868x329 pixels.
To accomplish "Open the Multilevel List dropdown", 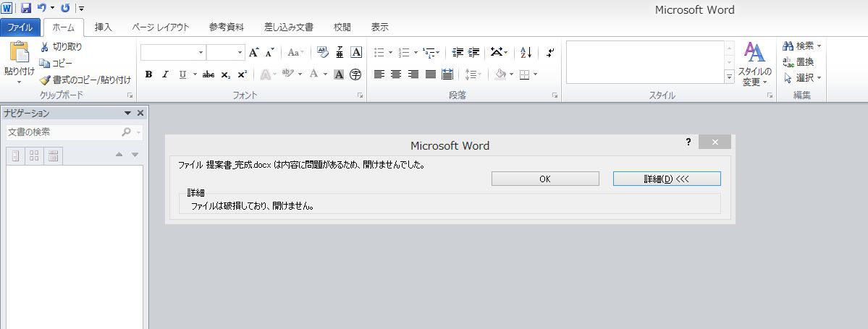I will pyautogui.click(x=437, y=53).
